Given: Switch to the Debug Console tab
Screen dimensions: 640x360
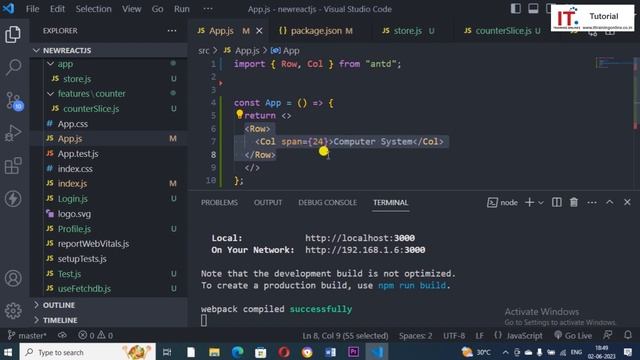Looking at the screenshot, I should pyautogui.click(x=327, y=202).
